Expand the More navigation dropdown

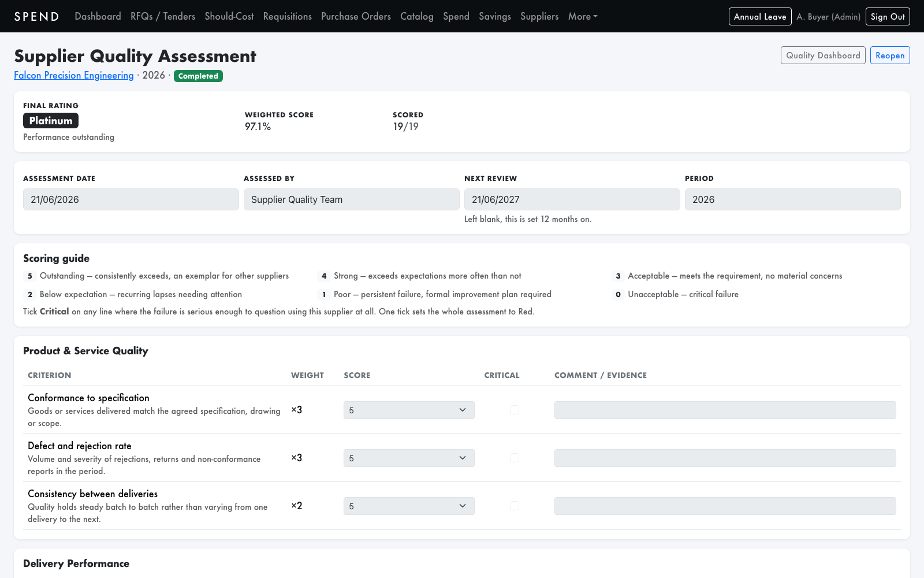583,16
